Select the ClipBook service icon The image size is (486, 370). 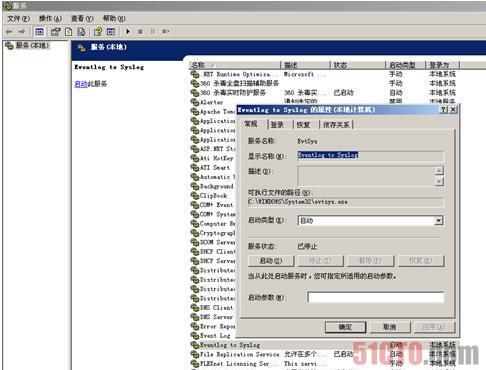point(195,196)
